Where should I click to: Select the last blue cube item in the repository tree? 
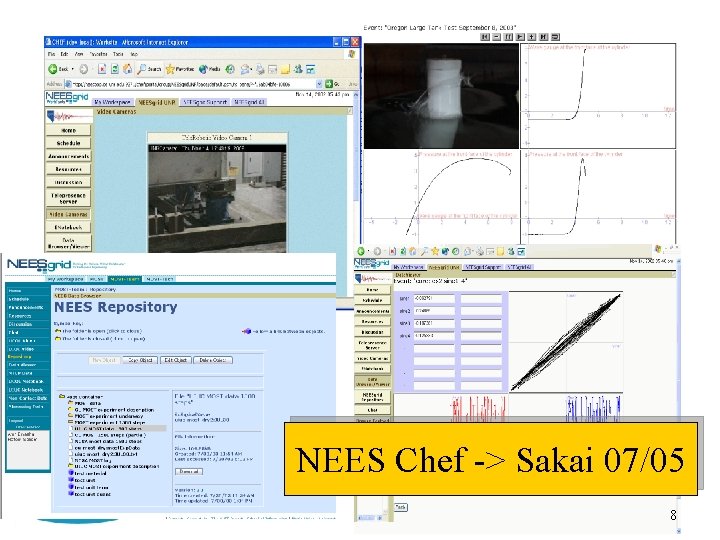[90, 494]
